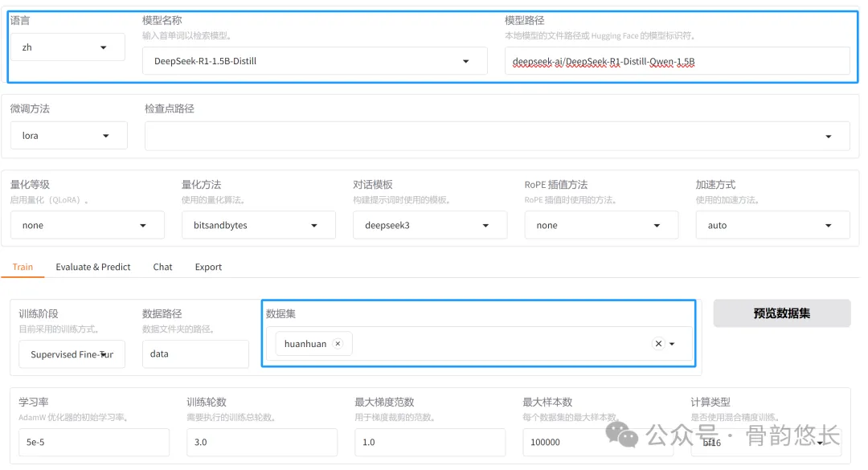Switch to the Export tab
The image size is (868, 470).
click(x=208, y=267)
